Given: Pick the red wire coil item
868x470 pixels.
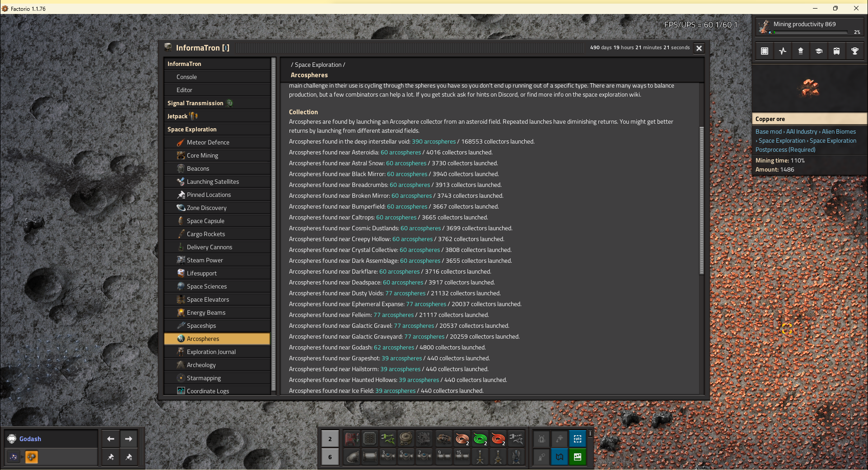Looking at the screenshot, I should click(498, 438).
